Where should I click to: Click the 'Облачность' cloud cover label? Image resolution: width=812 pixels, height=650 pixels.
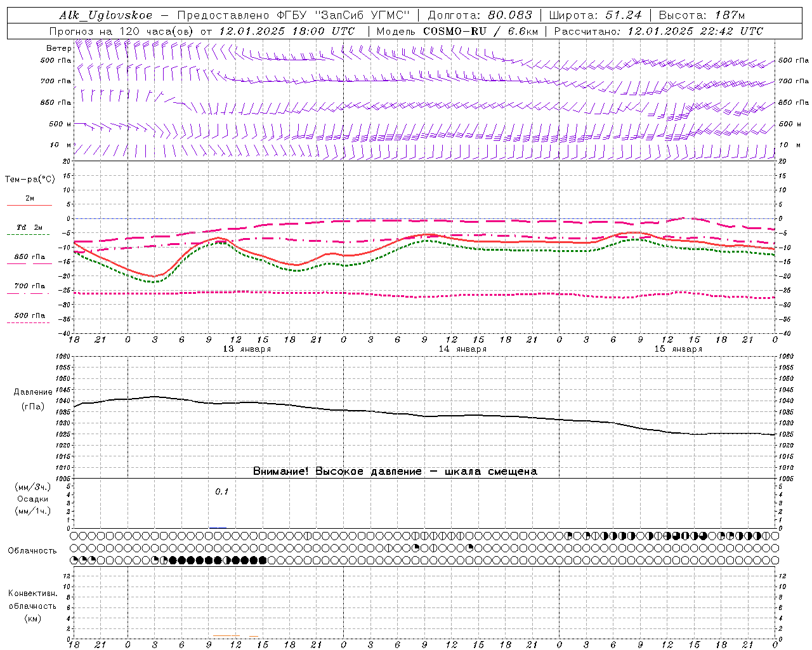point(32,551)
